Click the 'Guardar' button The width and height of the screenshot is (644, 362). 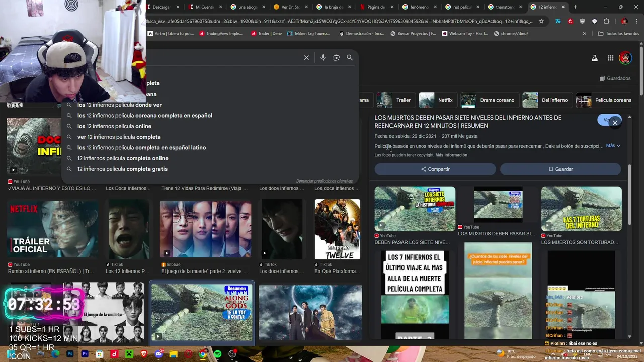560,169
